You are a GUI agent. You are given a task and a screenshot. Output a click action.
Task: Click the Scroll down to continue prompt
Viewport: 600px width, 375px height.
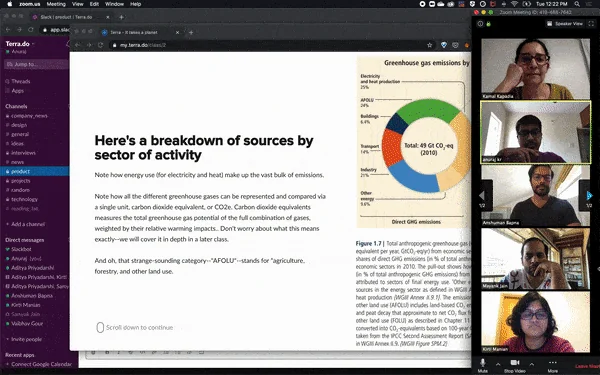(x=135, y=328)
